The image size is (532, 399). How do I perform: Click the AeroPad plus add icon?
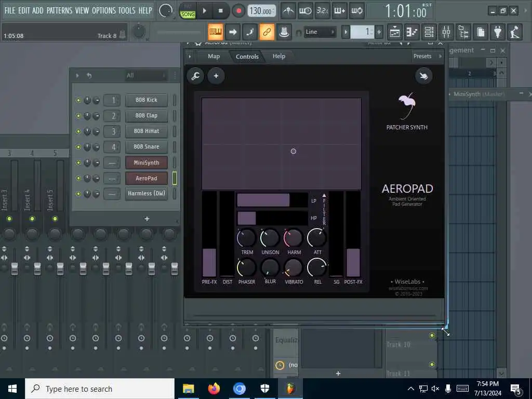pyautogui.click(x=216, y=76)
